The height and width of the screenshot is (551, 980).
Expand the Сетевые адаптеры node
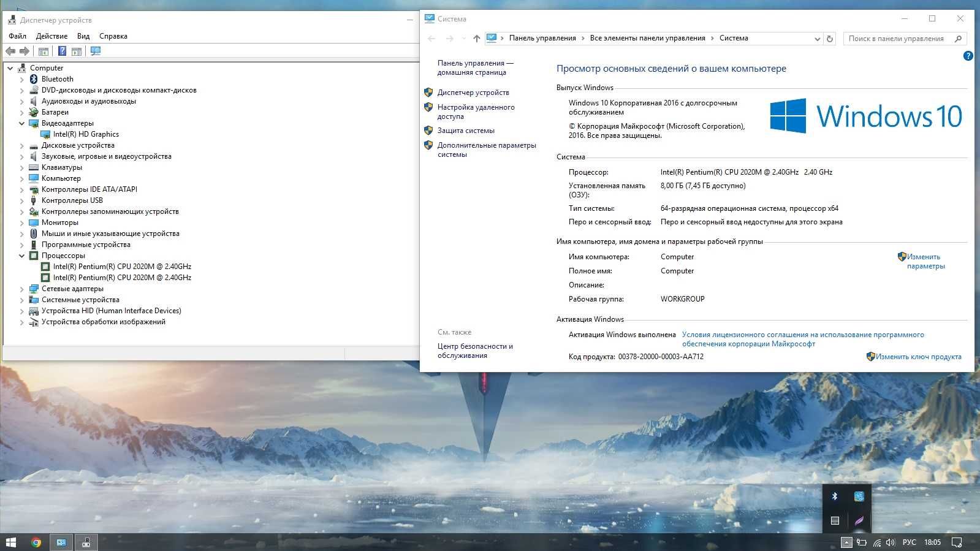click(x=22, y=289)
